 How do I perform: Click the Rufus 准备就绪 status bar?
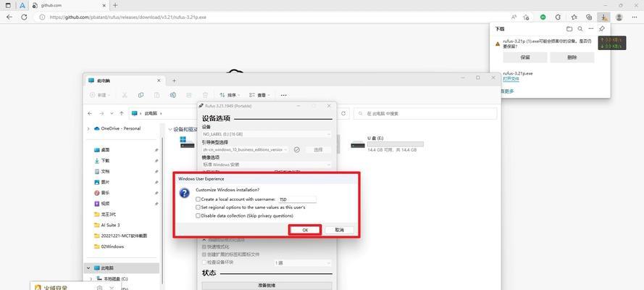pos(267,285)
